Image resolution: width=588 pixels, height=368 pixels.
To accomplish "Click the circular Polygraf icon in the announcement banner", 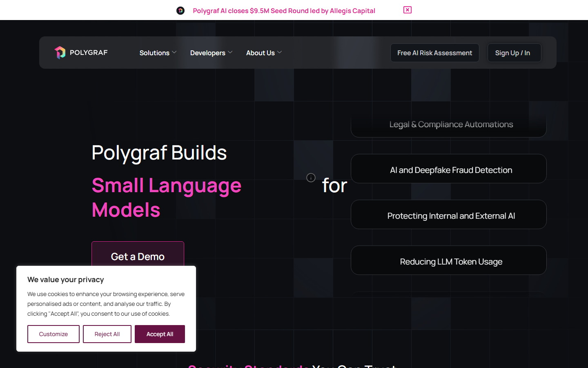I will [x=180, y=10].
